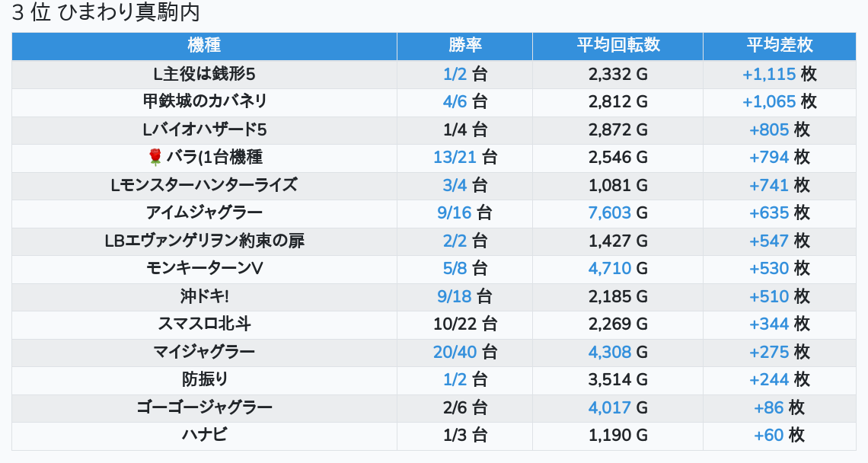Sort by the 機種 column header
The image size is (868, 463).
tap(204, 45)
